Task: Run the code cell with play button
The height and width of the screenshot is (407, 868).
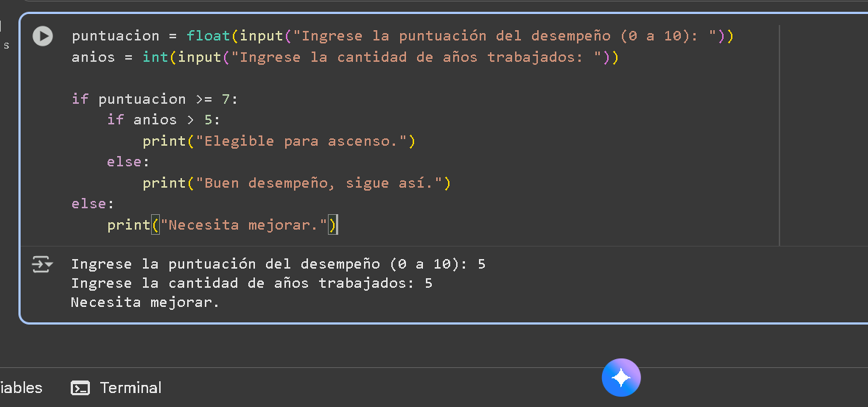Action: pos(43,36)
